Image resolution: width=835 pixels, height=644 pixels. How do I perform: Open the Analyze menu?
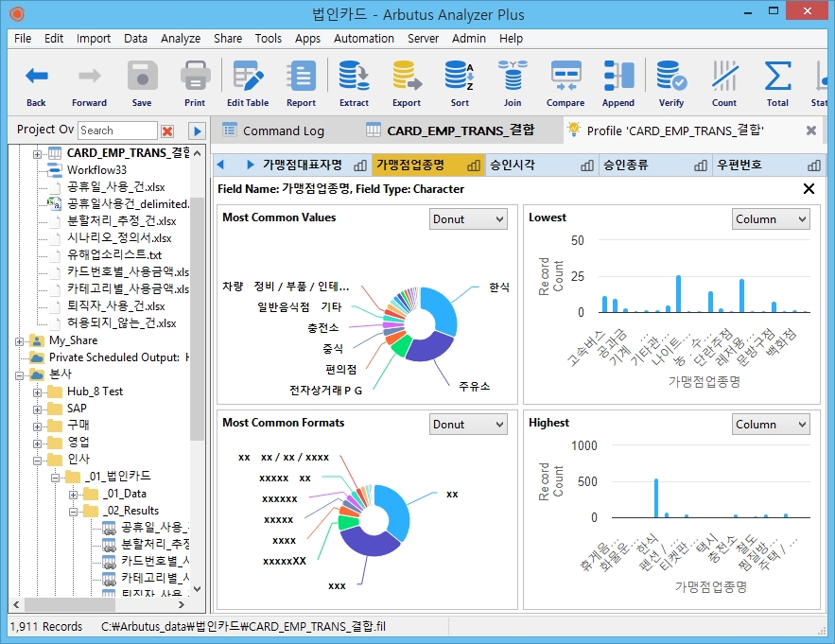pyautogui.click(x=181, y=39)
